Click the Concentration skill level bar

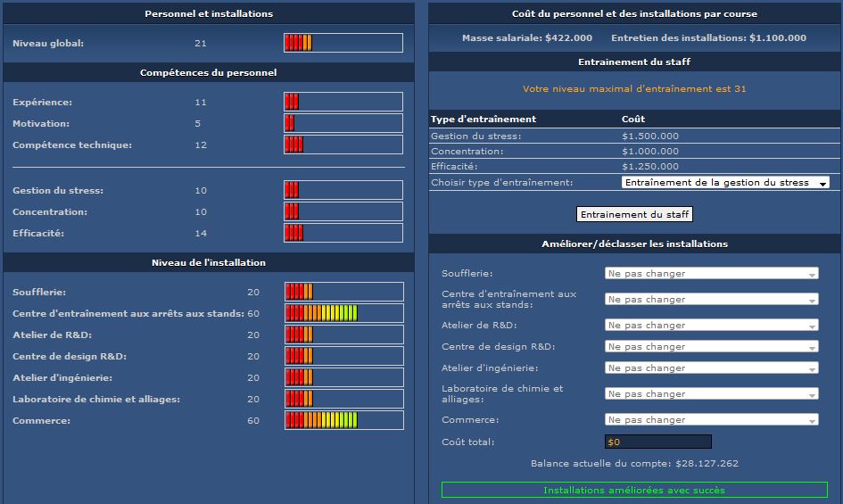(343, 211)
